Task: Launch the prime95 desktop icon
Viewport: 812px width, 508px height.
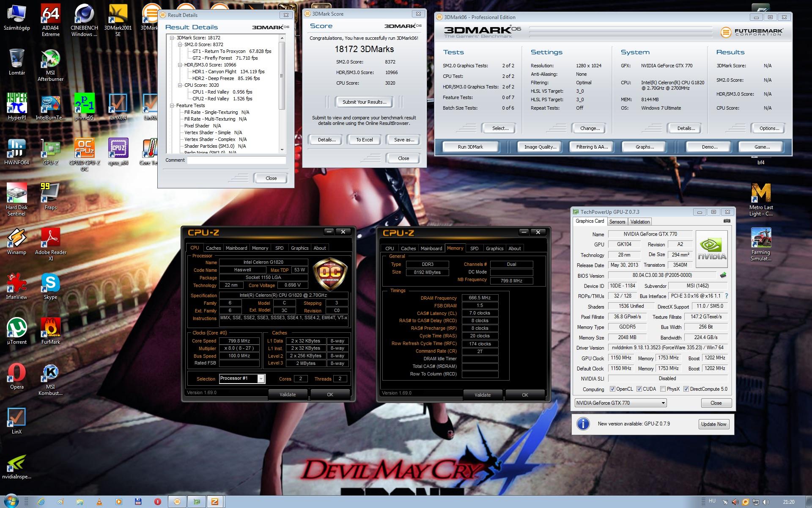Action: (x=84, y=107)
